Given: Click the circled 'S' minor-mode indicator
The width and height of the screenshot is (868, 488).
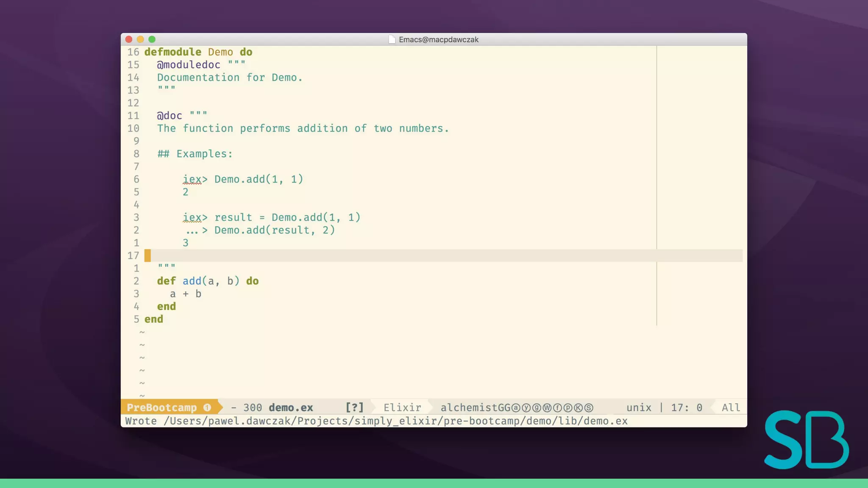Looking at the screenshot, I should [589, 408].
